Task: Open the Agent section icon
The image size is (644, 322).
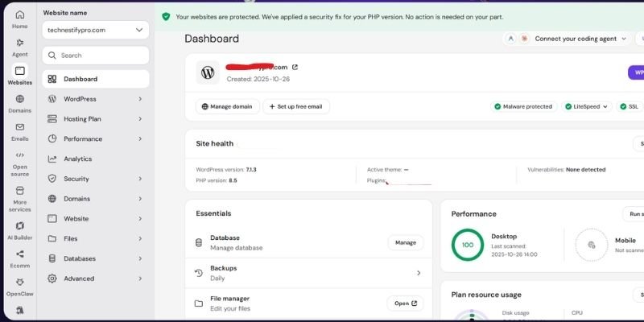Action: click(19, 43)
